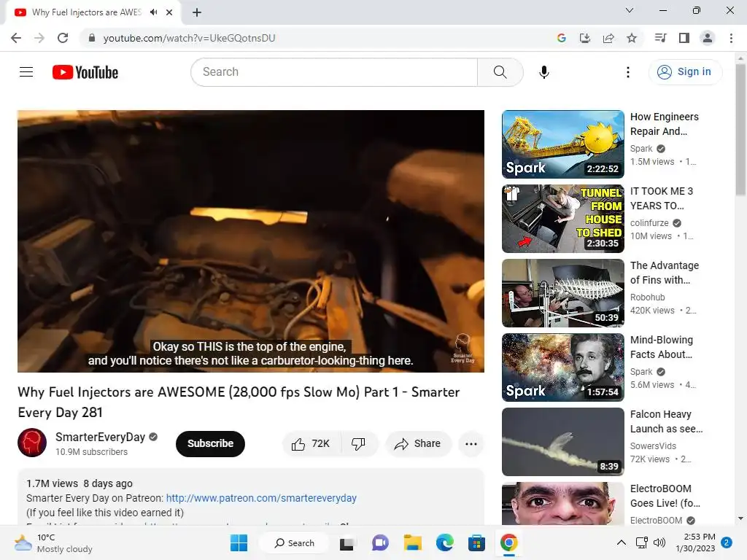The height and width of the screenshot is (560, 747).
Task: Open How Engineers Repair thumbnail
Action: click(563, 144)
